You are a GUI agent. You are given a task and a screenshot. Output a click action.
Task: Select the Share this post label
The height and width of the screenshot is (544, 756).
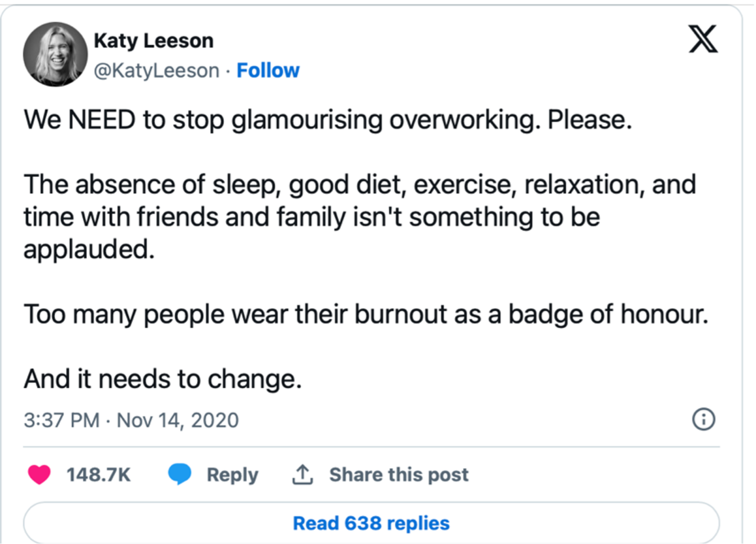[399, 475]
